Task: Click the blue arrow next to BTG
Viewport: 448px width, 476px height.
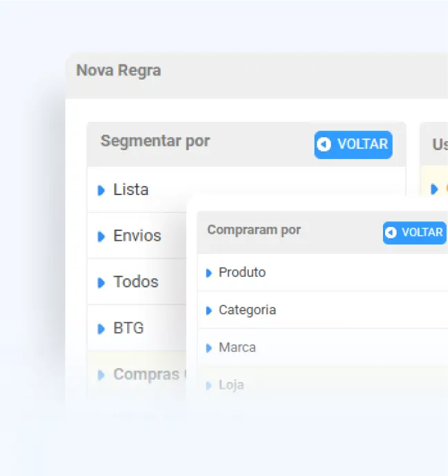Action: [x=102, y=329]
